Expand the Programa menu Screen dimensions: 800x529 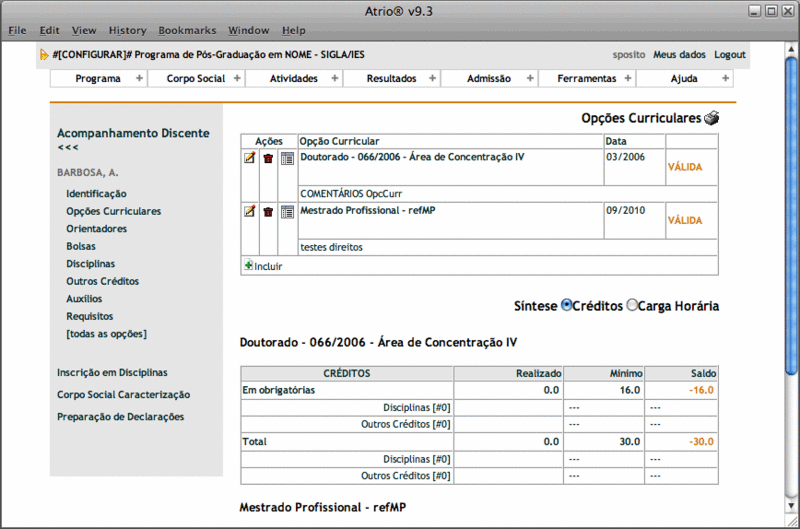98,78
